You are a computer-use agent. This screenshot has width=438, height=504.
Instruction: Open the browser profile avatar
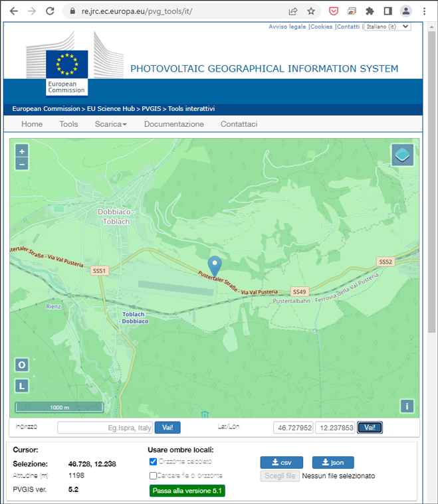[406, 11]
